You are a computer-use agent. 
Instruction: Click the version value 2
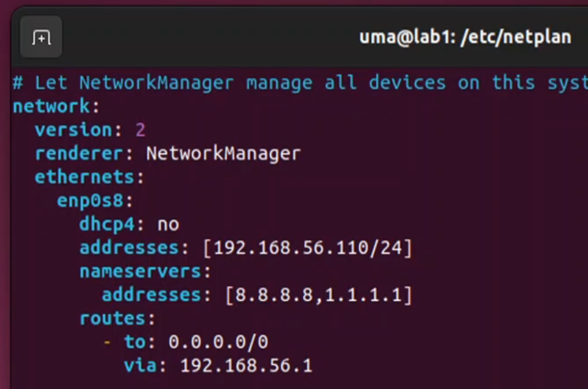coord(140,130)
